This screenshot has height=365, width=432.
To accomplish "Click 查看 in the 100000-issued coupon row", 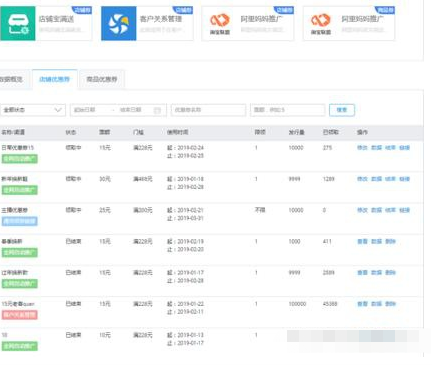I will (362, 304).
